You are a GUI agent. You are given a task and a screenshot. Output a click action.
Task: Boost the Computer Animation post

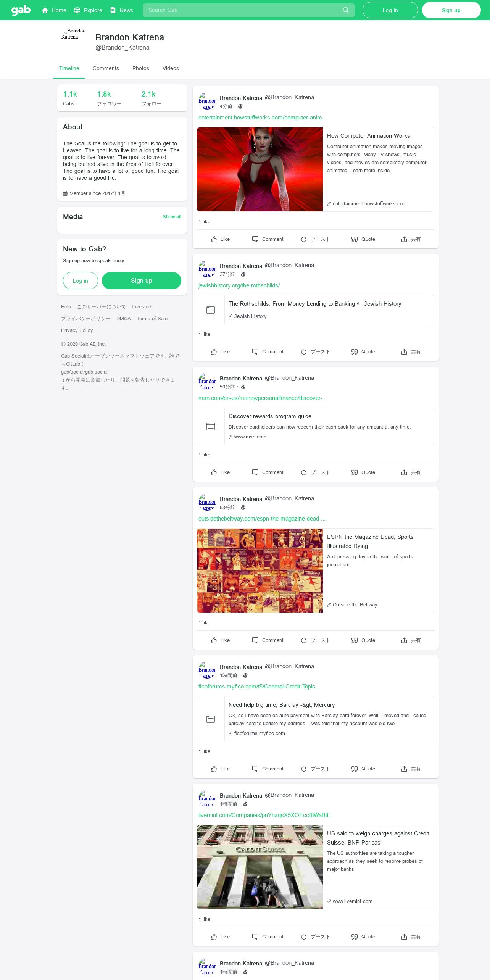pyautogui.click(x=315, y=239)
